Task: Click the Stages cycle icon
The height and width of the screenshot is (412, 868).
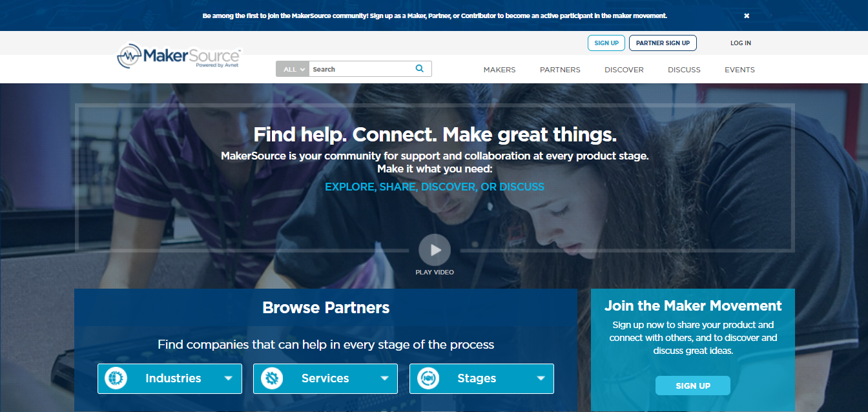Action: coord(428,378)
